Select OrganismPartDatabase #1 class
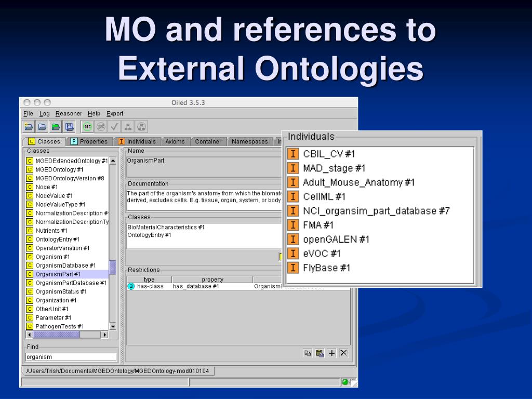532x399 pixels. (x=71, y=283)
